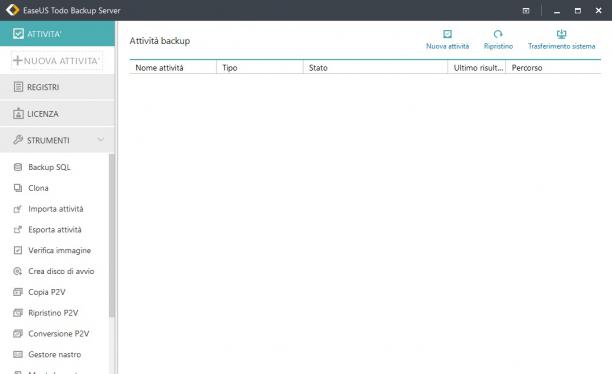Click the Clona icon

click(18, 188)
